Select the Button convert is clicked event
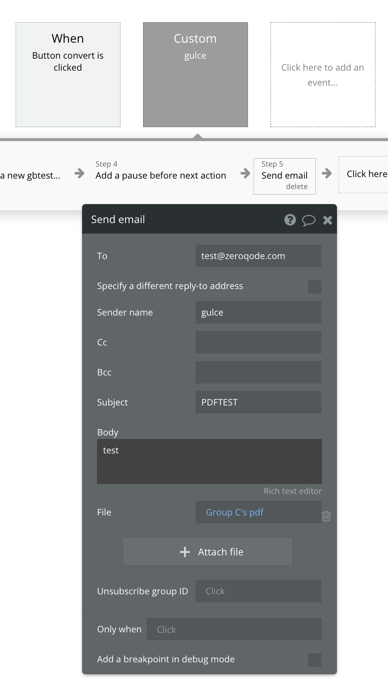This screenshot has width=388, height=694. 68,74
